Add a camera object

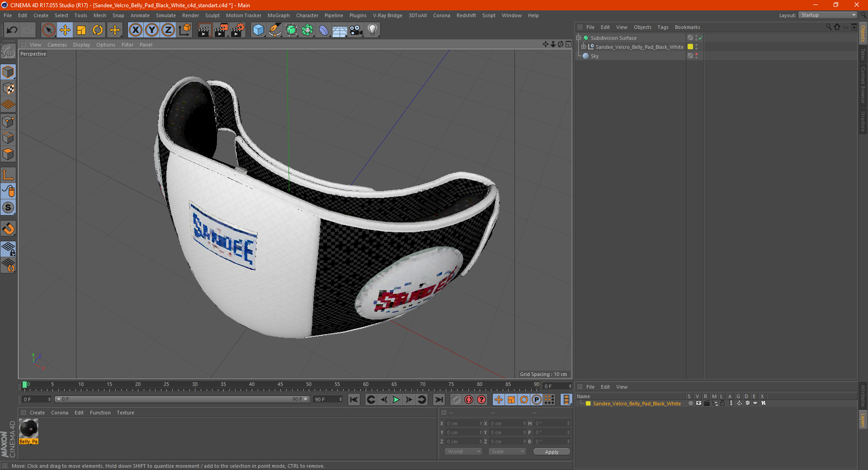pos(356,30)
